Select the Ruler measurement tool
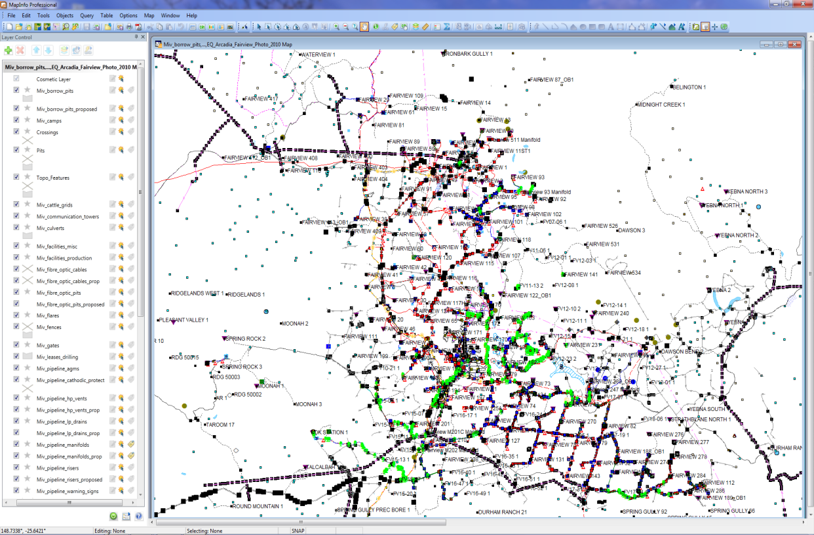The image size is (814, 535). coord(425,27)
